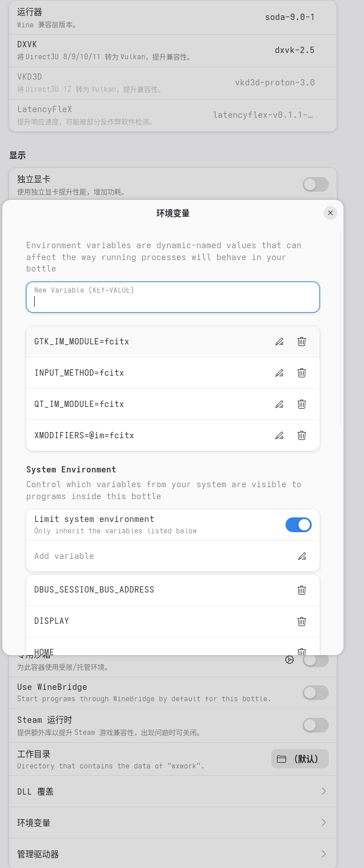The image size is (364, 868).
Task: Focus the New Variable (KEY=VALUE) field
Action: point(173,297)
